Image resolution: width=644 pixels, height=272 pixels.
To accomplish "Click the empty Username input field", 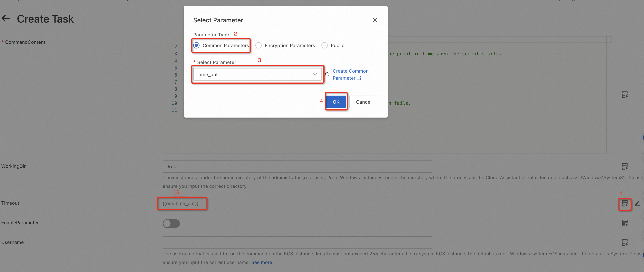I will [297, 243].
